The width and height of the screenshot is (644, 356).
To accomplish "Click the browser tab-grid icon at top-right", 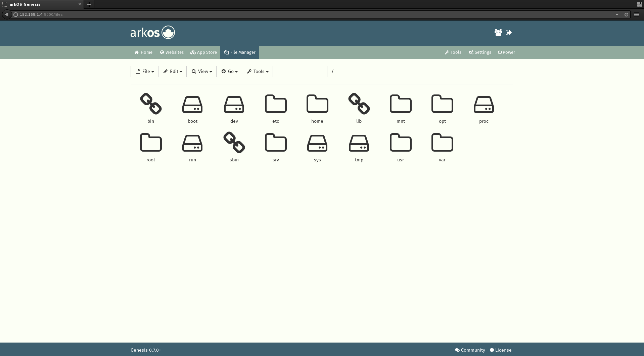I will [639, 4].
